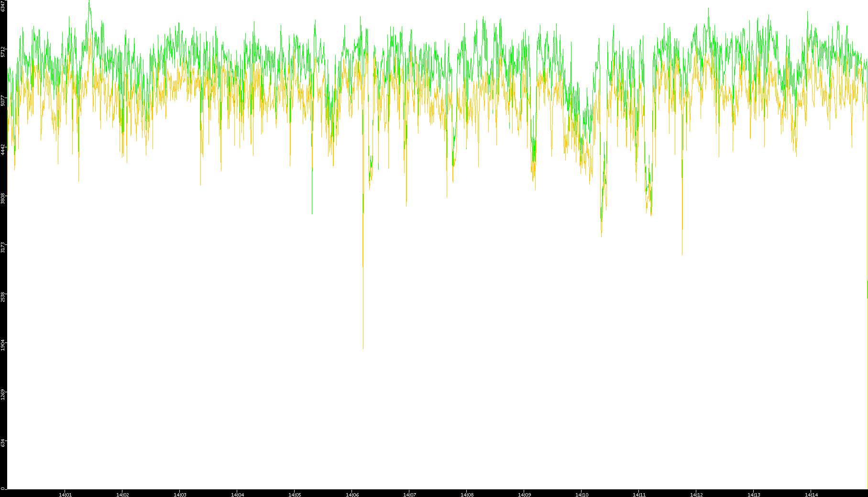Viewport: 868px width, 497px height.
Task: Click the 14:12 time axis label
Action: click(x=696, y=494)
